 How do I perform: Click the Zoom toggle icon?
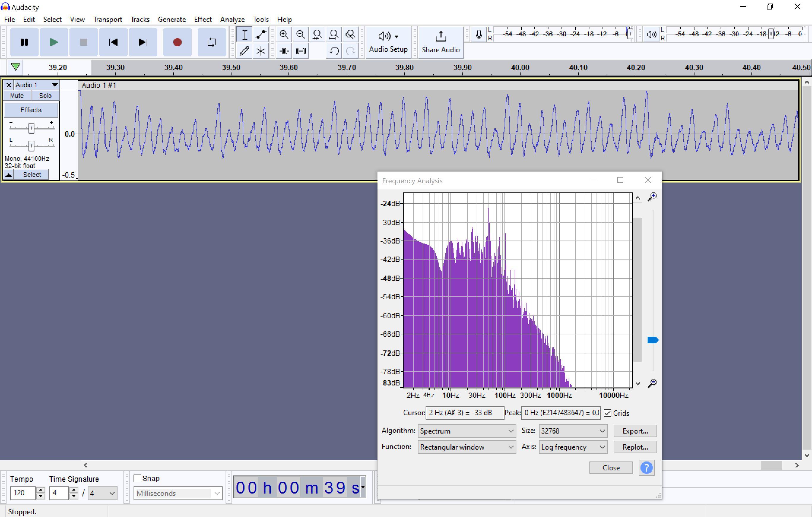coord(351,34)
